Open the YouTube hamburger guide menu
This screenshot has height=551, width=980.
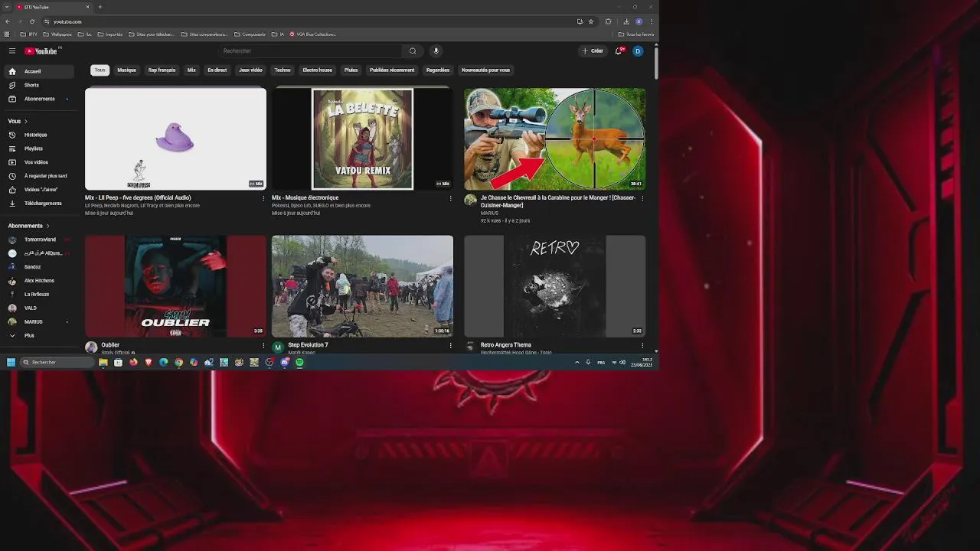(12, 51)
